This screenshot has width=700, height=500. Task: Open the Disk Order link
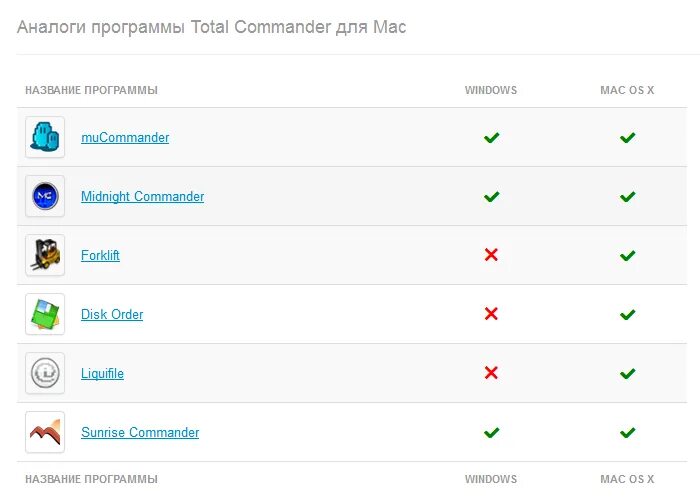pos(112,314)
